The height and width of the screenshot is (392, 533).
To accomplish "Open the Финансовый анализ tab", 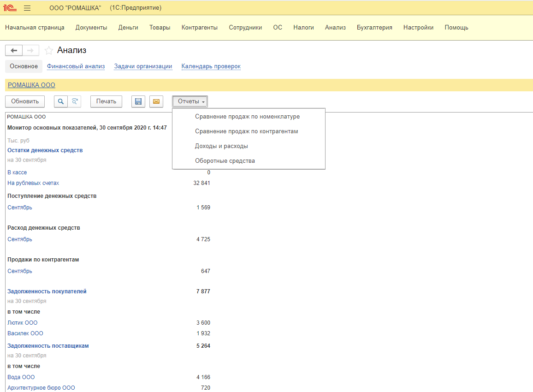I will (76, 66).
